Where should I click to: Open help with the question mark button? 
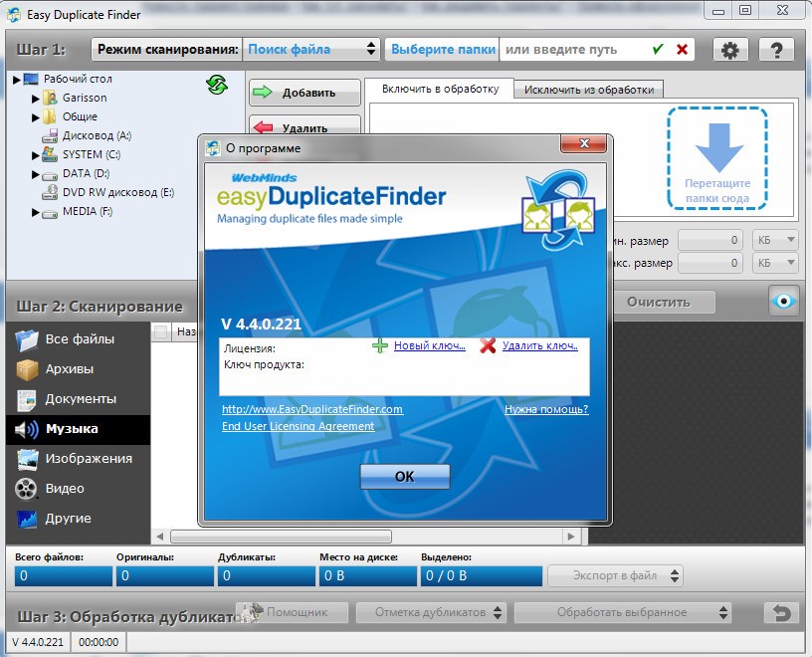click(x=776, y=50)
